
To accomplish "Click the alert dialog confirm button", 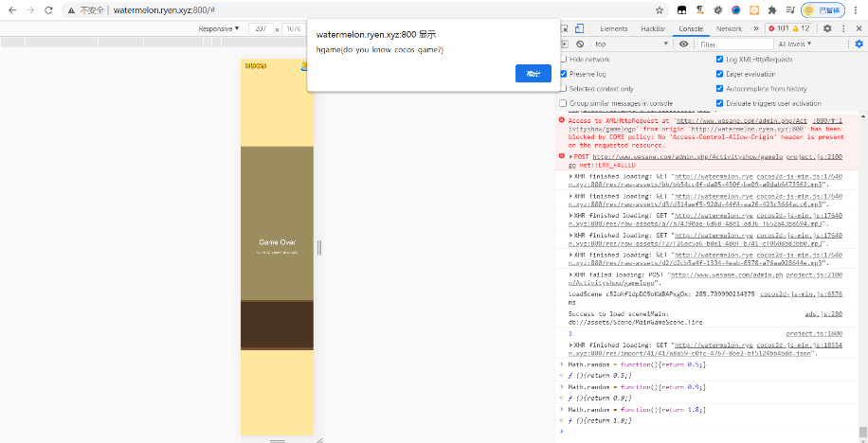I will point(533,74).
